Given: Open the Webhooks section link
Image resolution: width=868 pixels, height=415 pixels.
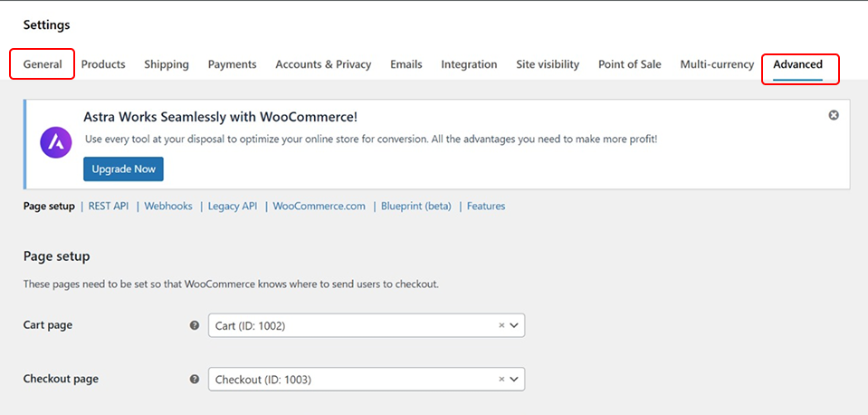Looking at the screenshot, I should tap(168, 207).
